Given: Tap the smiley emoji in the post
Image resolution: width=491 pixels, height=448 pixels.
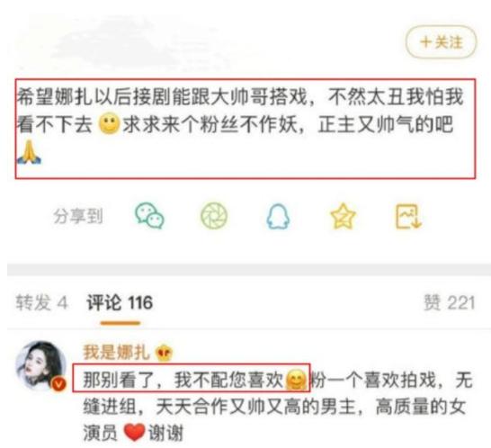Looking at the screenshot, I should [x=109, y=124].
